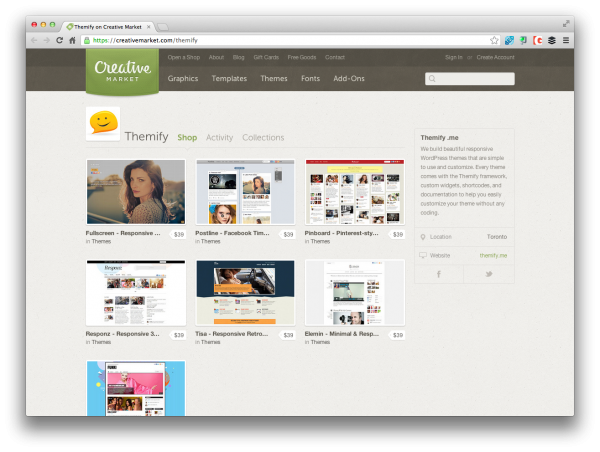
Task: Click the Elemin - Minimal title
Action: point(342,334)
